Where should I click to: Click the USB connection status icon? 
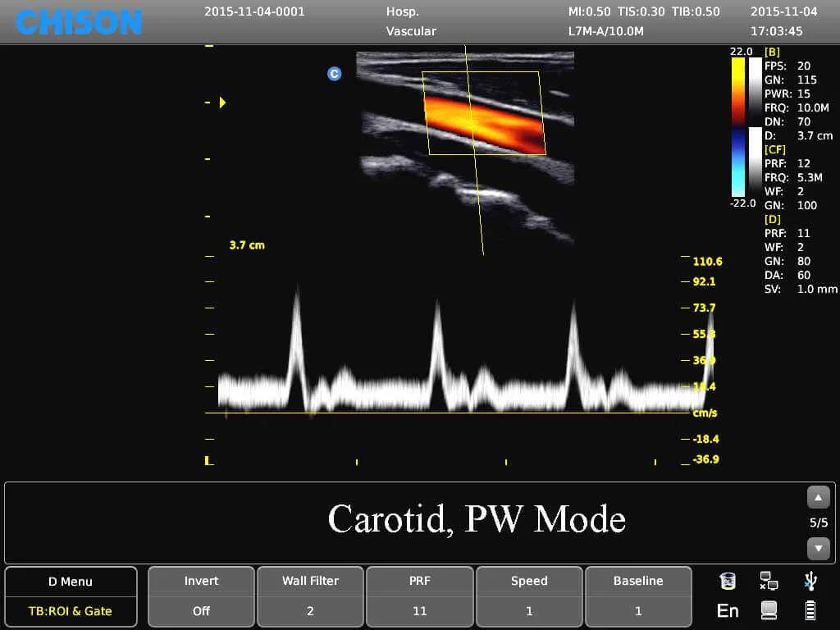(x=810, y=582)
